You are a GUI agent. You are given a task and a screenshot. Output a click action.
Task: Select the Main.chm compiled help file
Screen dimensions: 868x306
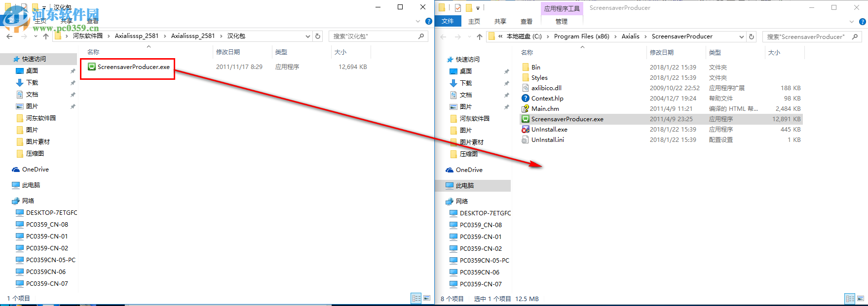(545, 109)
